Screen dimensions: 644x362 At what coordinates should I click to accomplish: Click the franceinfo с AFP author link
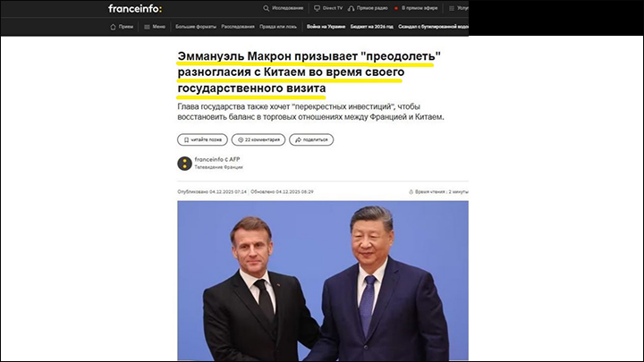pos(216,159)
